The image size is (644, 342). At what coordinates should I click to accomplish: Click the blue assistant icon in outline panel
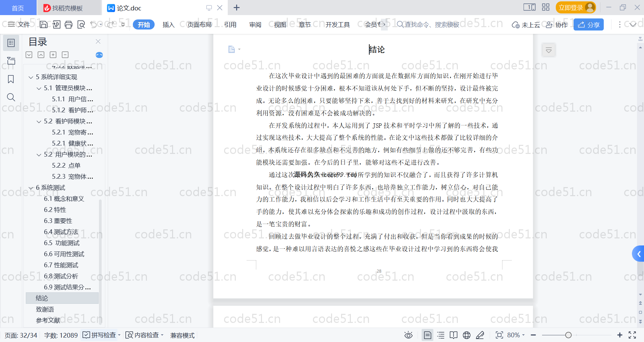click(x=99, y=55)
